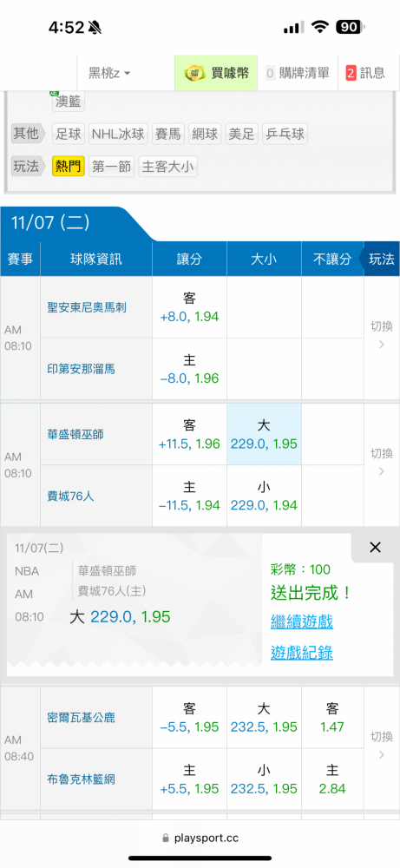
Task: Tap the 買噱幣 coin button
Action: pos(216,73)
